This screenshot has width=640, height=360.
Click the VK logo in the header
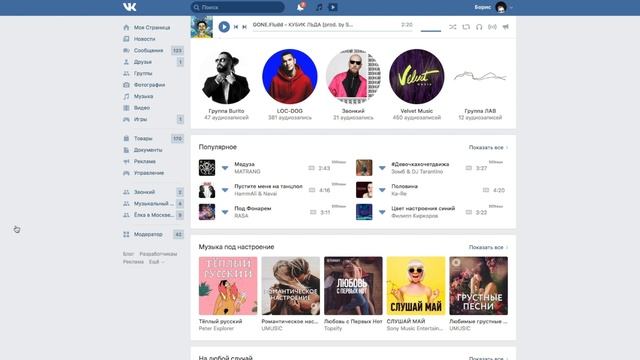(x=129, y=7)
